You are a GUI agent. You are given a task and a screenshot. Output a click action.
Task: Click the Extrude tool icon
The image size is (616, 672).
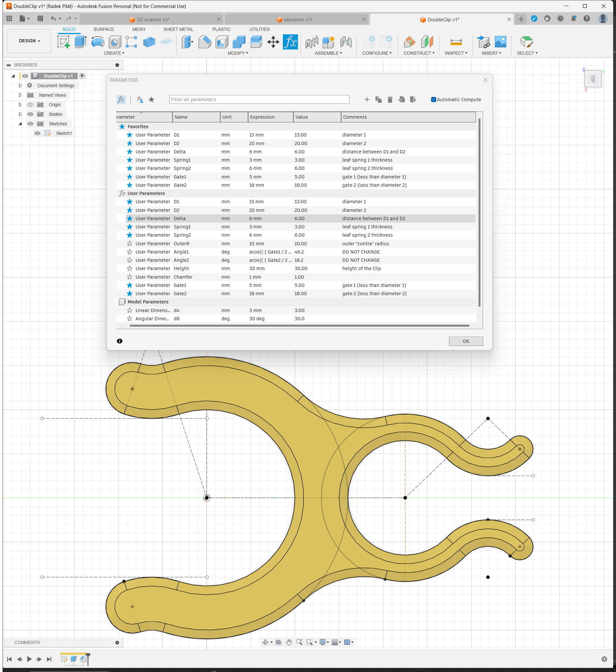point(80,42)
